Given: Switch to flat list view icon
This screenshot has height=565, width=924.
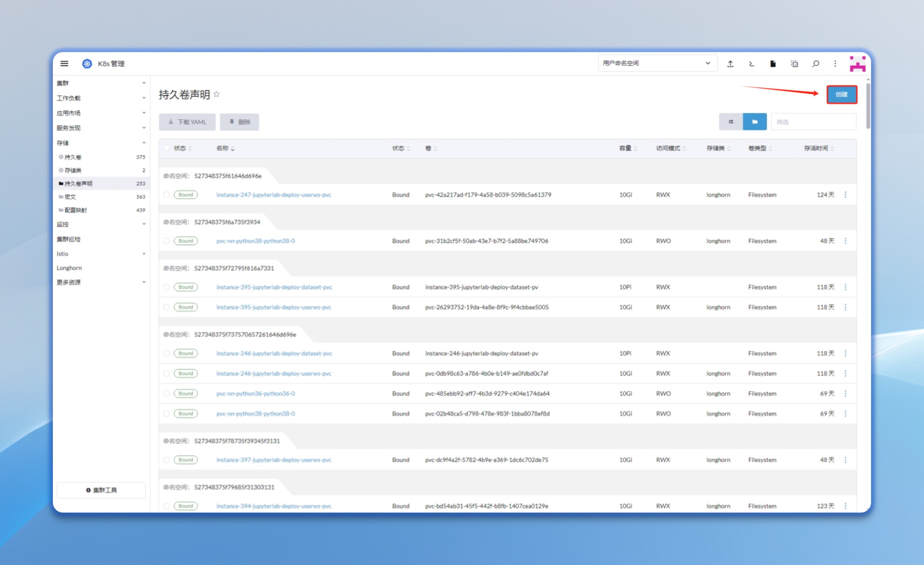Looking at the screenshot, I should click(x=731, y=122).
